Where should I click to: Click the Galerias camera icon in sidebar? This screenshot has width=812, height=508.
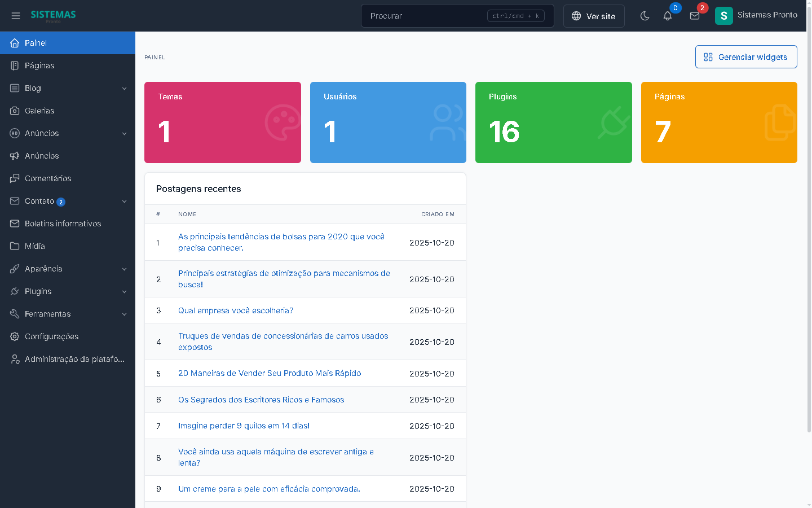tap(15, 111)
